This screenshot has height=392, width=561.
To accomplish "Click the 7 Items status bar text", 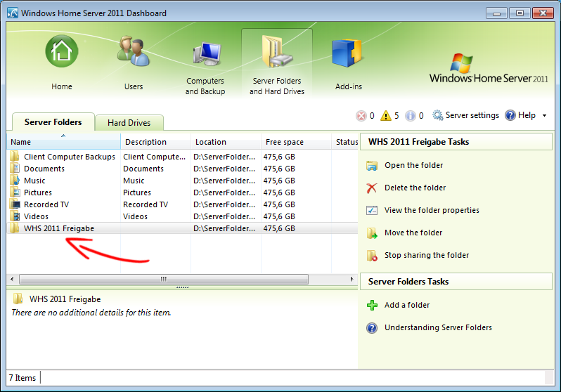I will pos(22,378).
